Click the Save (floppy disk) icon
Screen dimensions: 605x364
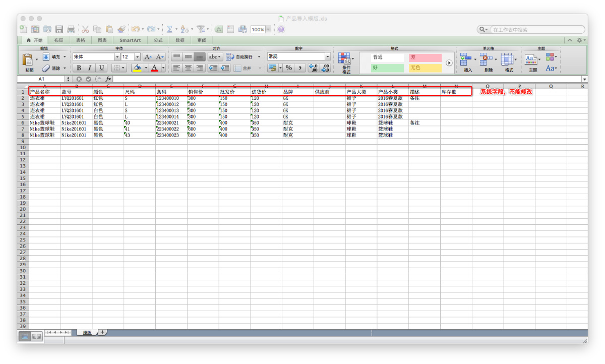(59, 29)
